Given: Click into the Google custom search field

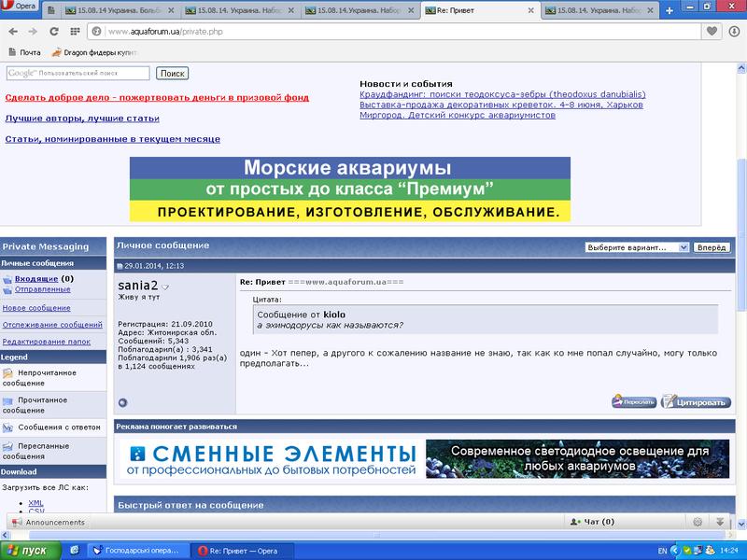Looking at the screenshot, I should (78, 73).
